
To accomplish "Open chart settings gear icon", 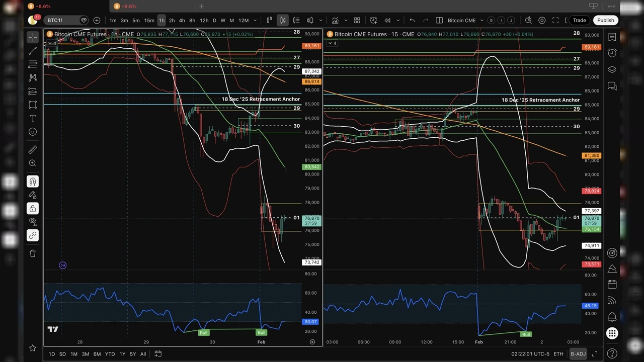I will [542, 20].
